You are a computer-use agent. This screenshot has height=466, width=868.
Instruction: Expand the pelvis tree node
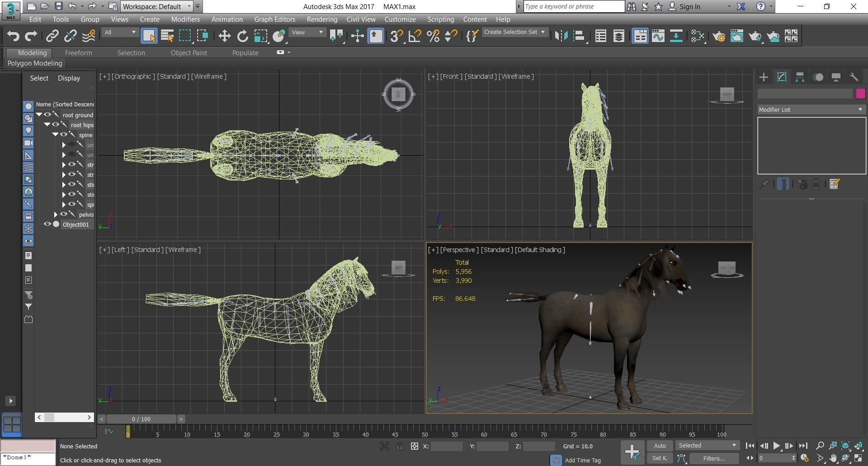pyautogui.click(x=56, y=214)
